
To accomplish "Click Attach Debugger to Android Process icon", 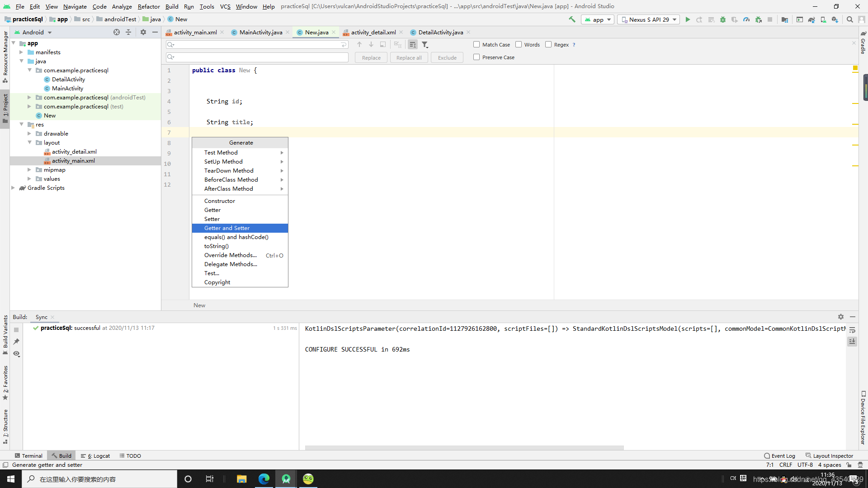I will [758, 19].
